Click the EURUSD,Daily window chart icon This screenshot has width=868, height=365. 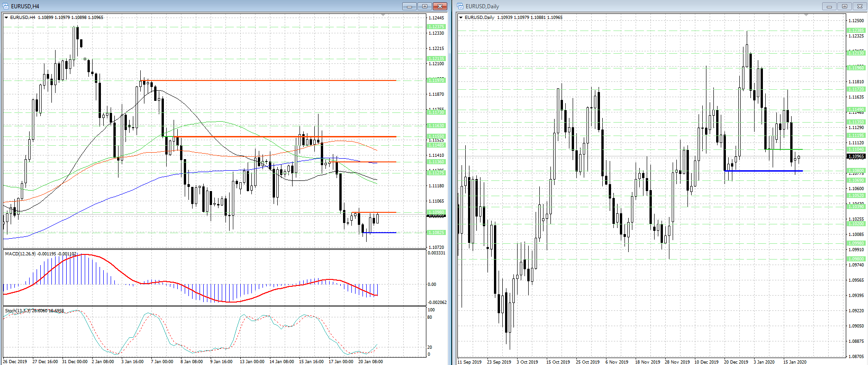point(461,6)
